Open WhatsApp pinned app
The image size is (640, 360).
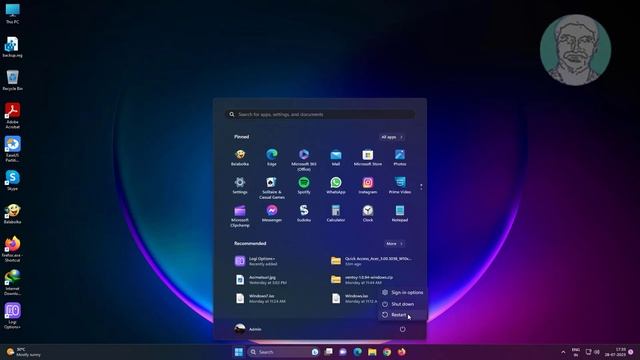(x=336, y=186)
